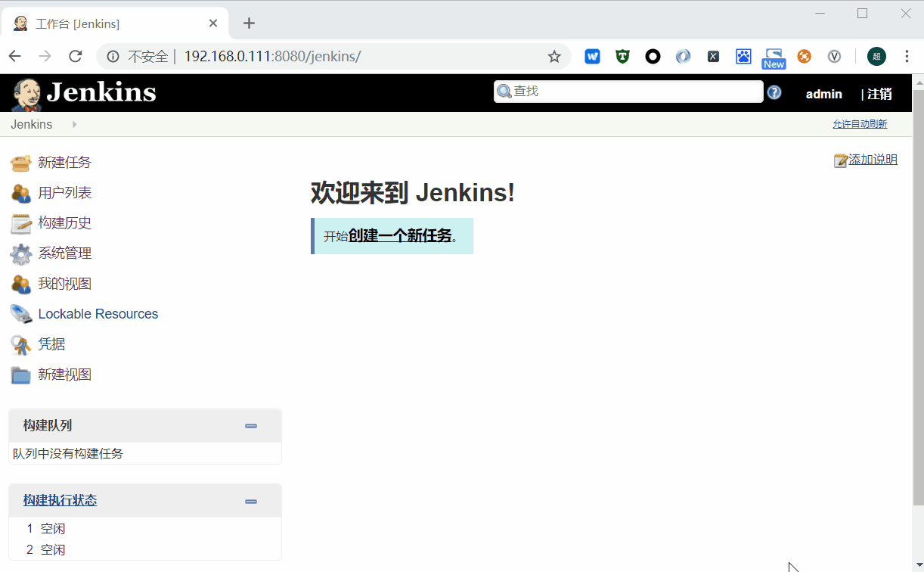The height and width of the screenshot is (572, 924).
Task: Click the 我的视图 people icon
Action: pos(20,284)
